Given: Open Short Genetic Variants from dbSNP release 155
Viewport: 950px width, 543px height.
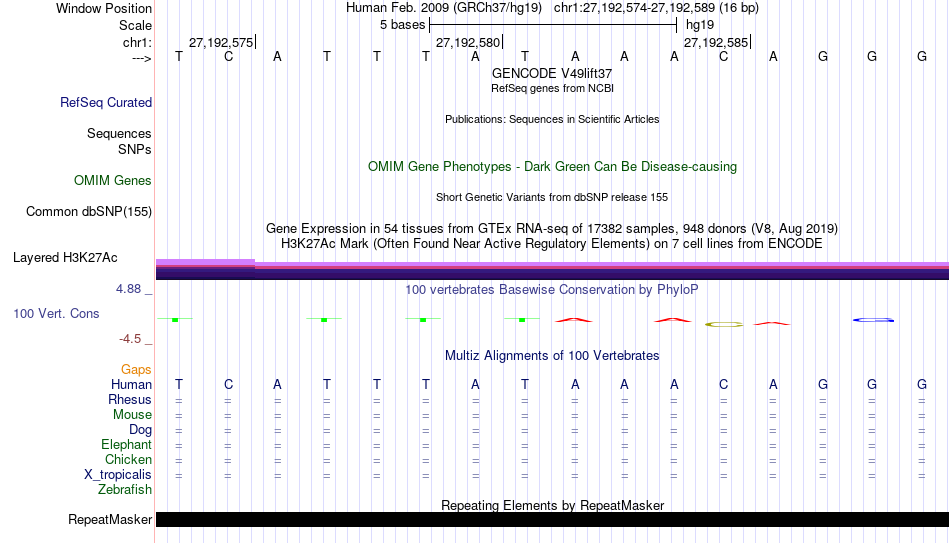Looking at the screenshot, I should [552, 198].
